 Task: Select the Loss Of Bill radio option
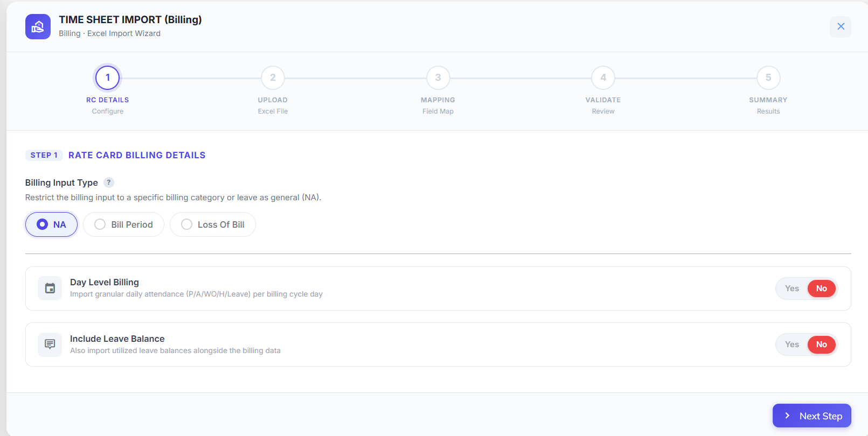(x=213, y=224)
